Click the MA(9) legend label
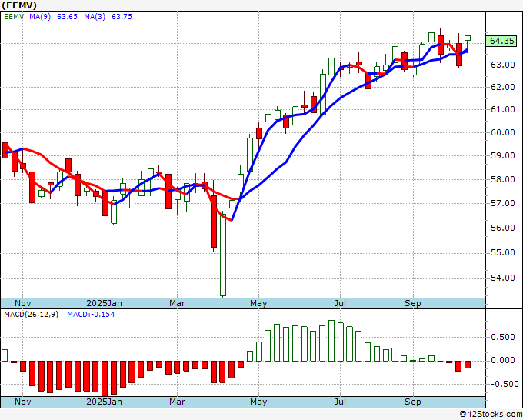The height and width of the screenshot is (420, 523). (40, 16)
